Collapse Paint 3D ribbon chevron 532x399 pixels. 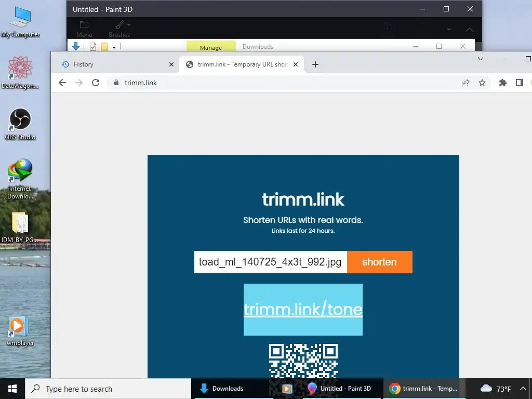point(470,30)
